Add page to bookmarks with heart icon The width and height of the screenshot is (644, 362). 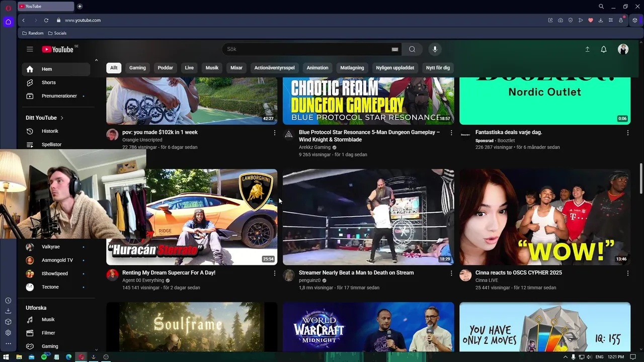(591, 20)
